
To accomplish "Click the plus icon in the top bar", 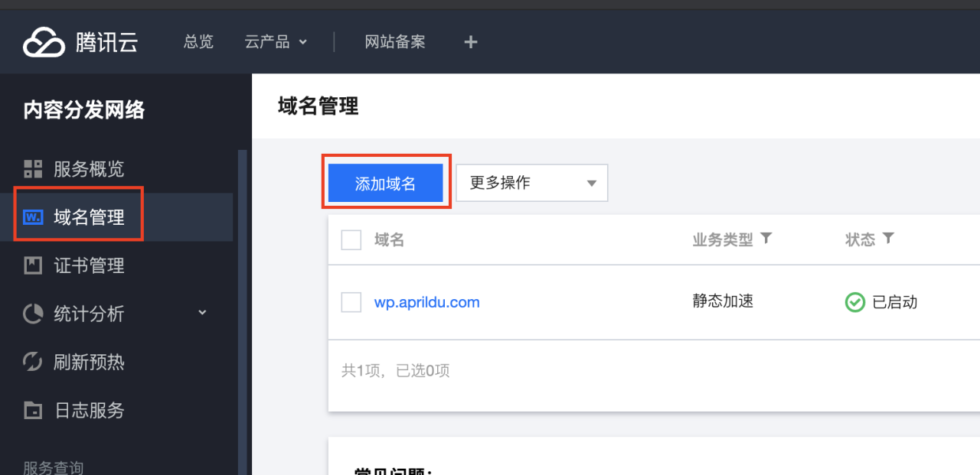I will tap(470, 42).
